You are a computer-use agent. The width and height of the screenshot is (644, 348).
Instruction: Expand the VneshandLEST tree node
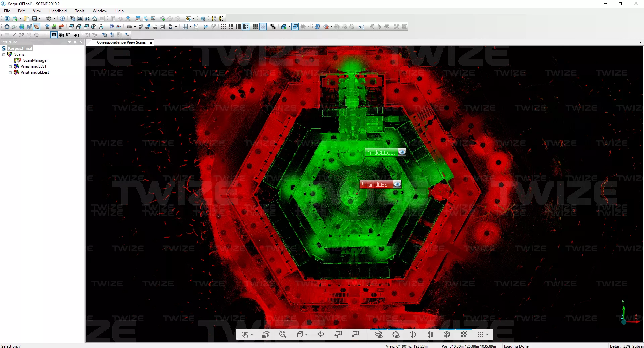coord(10,67)
